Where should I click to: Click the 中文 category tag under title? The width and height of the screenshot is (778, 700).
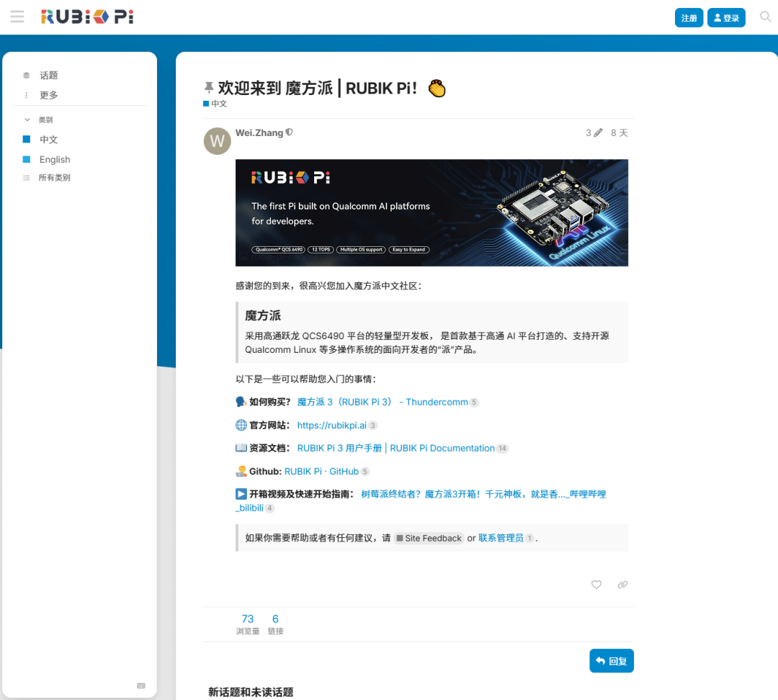[215, 104]
